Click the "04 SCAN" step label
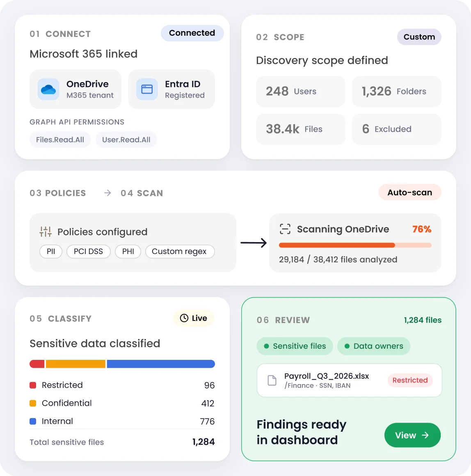This screenshot has width=471, height=476. pos(142,193)
